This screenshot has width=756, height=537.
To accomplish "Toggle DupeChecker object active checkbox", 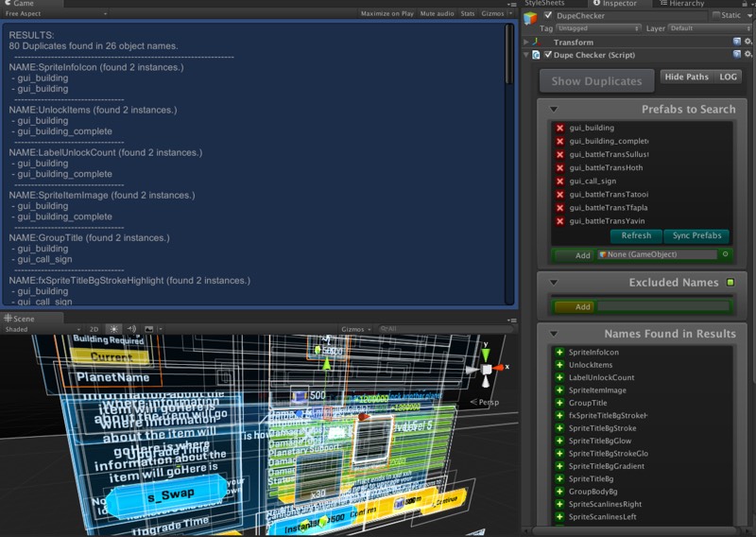I will pyautogui.click(x=547, y=16).
